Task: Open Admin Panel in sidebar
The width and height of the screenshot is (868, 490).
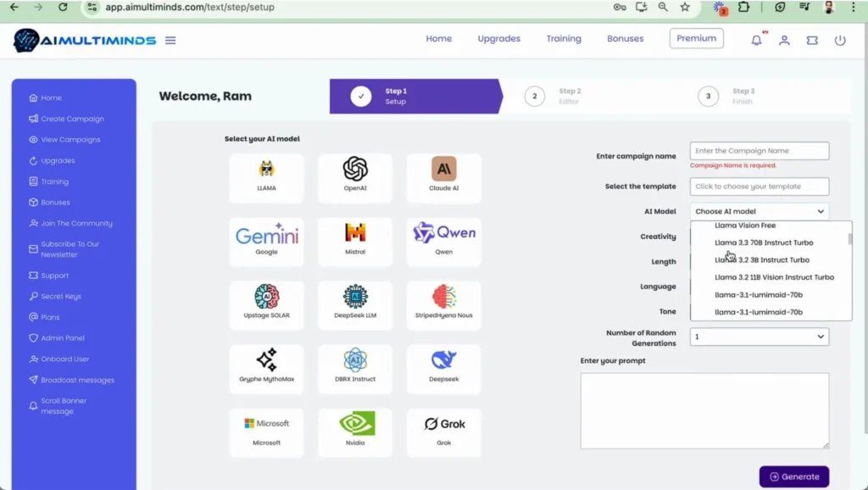Action: click(57, 337)
